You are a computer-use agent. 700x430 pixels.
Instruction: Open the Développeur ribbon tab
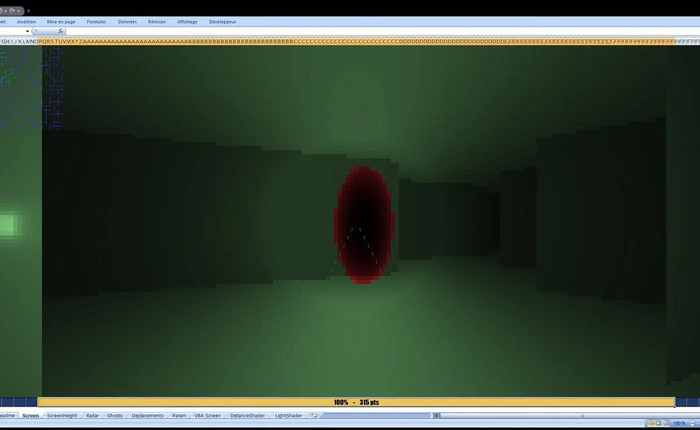click(222, 21)
